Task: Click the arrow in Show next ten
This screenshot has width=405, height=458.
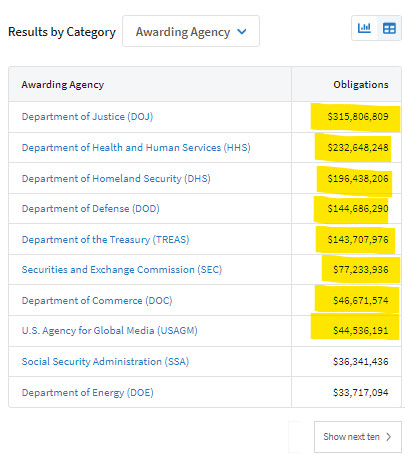Action: coord(388,437)
